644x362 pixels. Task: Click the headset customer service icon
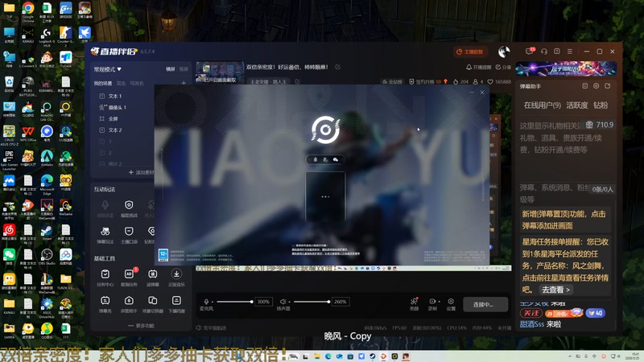point(544,51)
